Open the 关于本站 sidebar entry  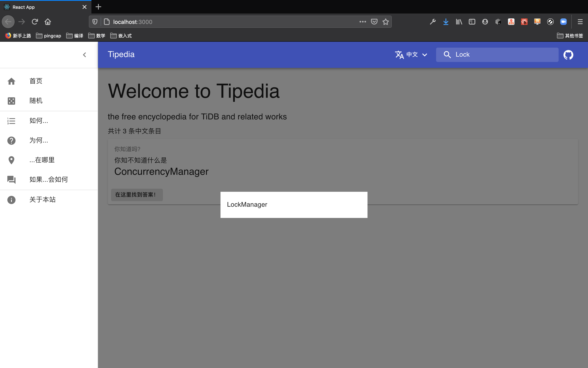click(x=49, y=200)
